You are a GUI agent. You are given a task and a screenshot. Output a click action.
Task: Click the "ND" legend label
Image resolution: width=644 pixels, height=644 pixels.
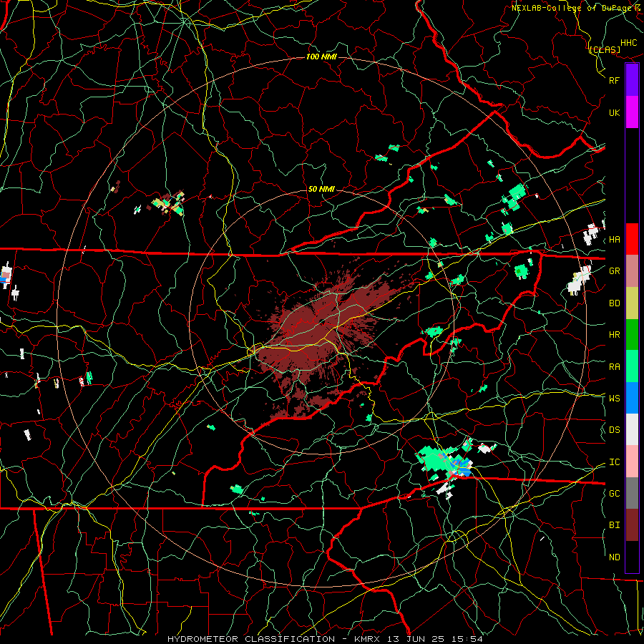coord(614,557)
